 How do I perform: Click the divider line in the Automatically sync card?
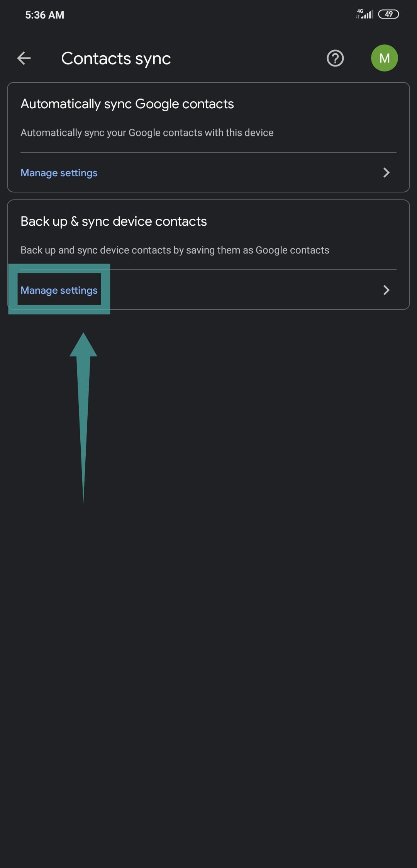click(208, 152)
